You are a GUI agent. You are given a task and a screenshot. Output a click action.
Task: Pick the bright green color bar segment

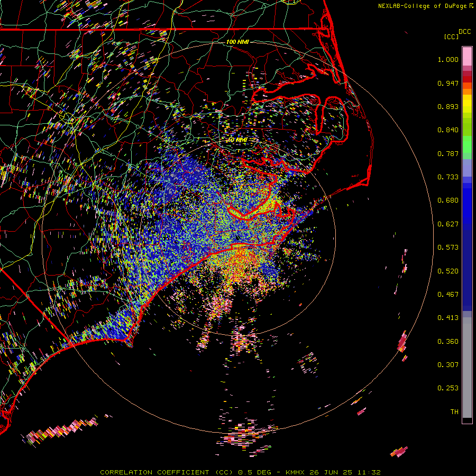point(467,144)
